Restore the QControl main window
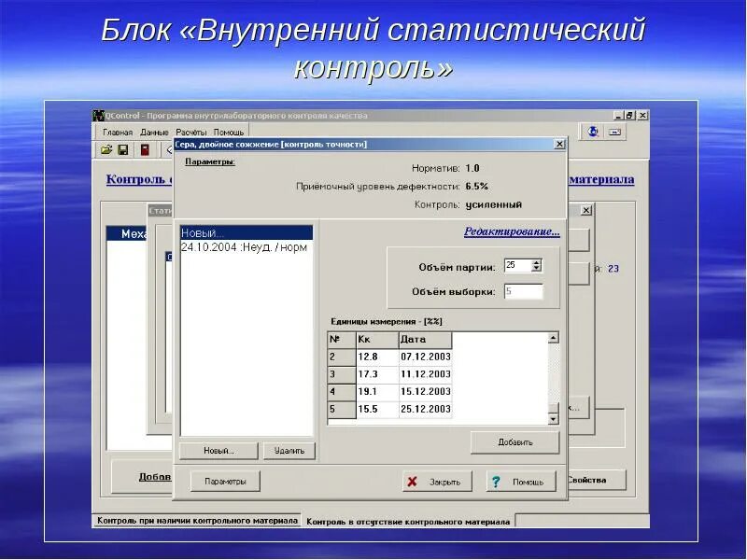This screenshot has width=747, height=560. (x=629, y=115)
